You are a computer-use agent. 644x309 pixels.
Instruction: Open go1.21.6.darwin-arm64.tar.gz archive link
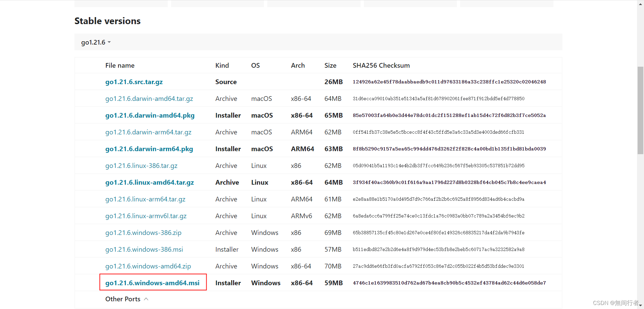(x=148, y=132)
